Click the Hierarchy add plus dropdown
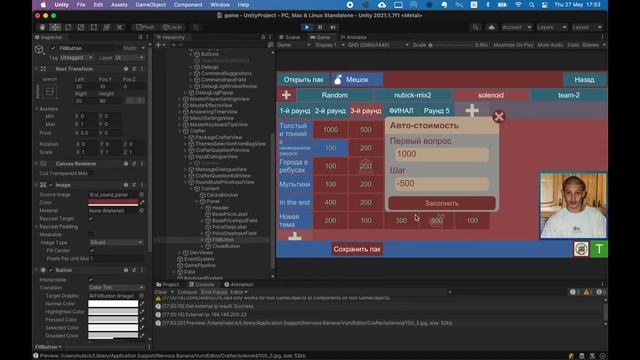 pos(160,45)
